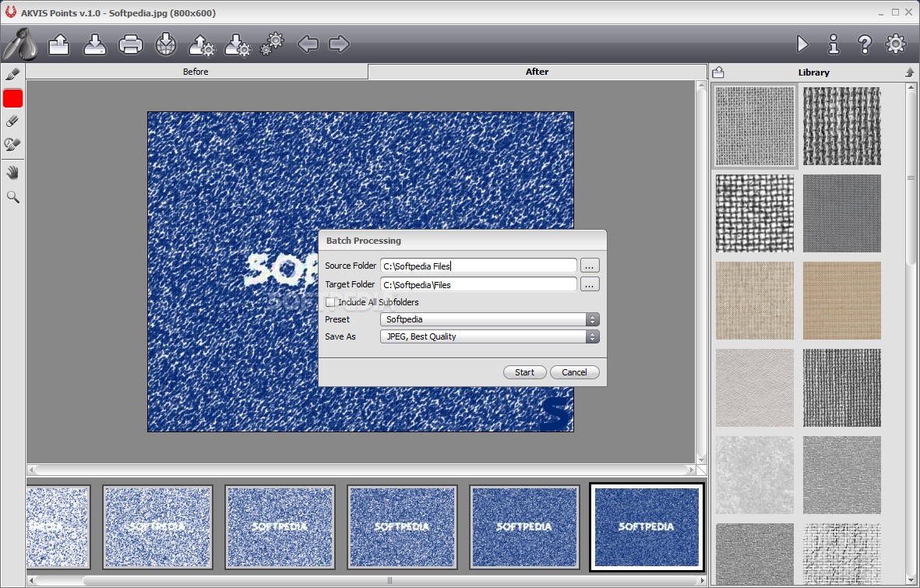Select the fine dark gray texture

(841, 213)
